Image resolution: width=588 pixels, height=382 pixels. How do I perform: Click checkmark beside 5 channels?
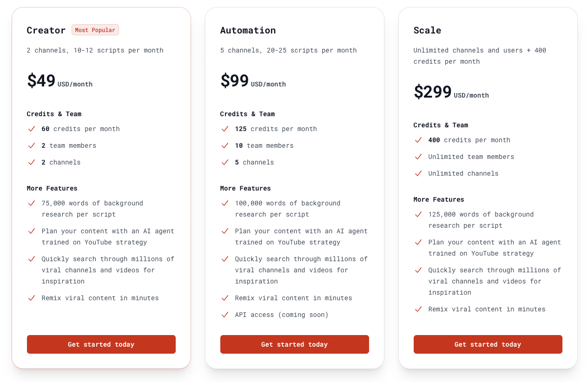(x=225, y=162)
